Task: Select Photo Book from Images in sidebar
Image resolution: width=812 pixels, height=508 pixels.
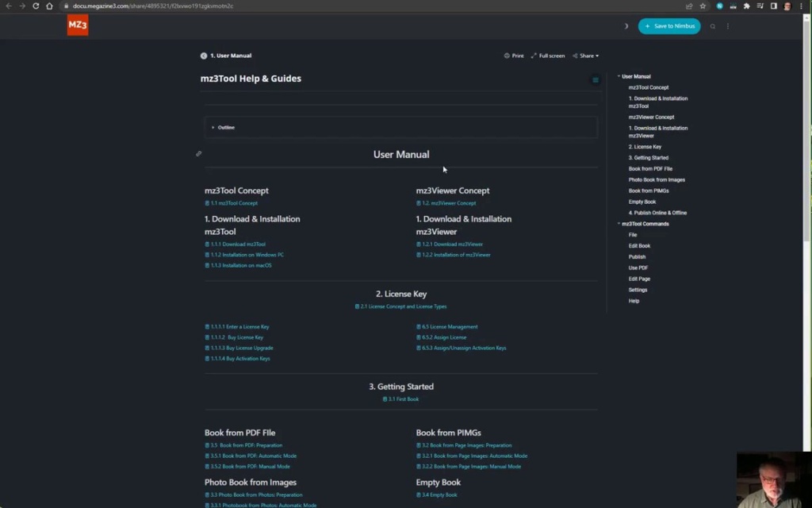Action: click(x=657, y=180)
